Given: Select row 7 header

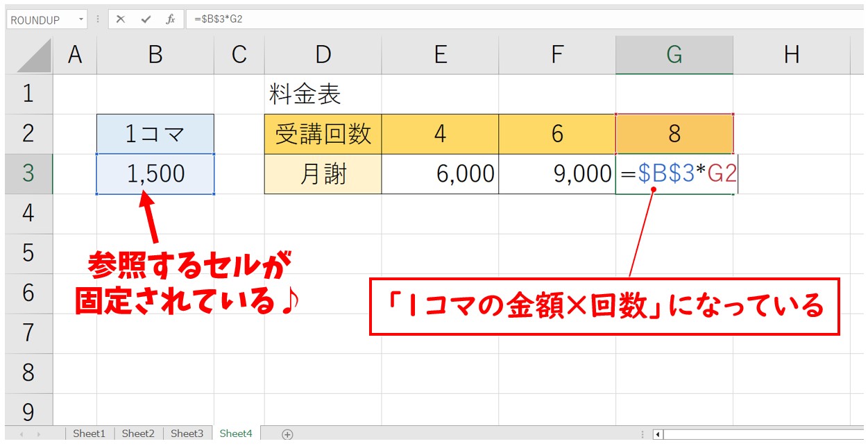Looking at the screenshot, I should [x=28, y=333].
